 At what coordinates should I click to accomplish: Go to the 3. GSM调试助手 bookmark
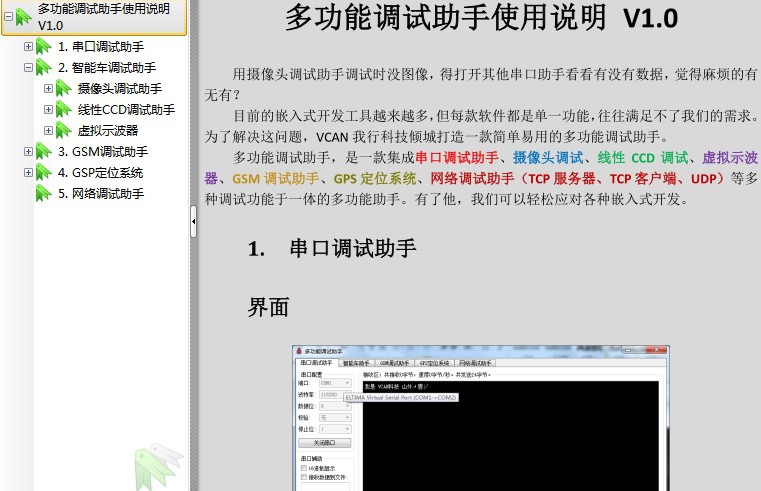pyautogui.click(x=103, y=151)
